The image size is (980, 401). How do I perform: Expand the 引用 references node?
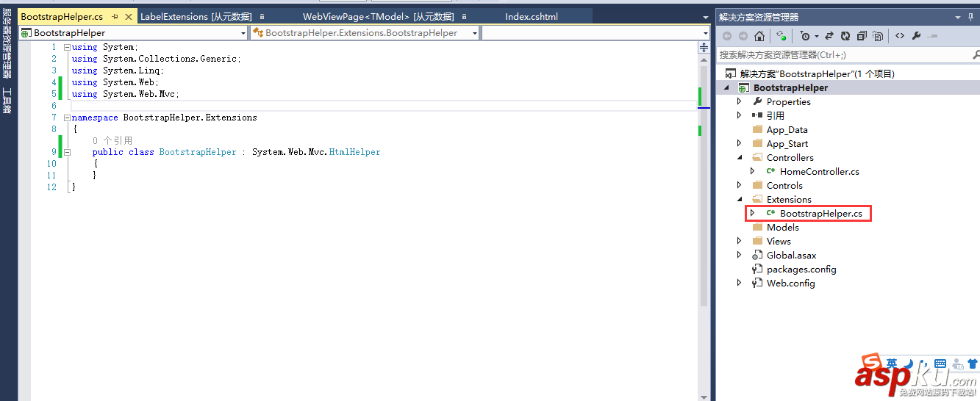click(x=740, y=115)
